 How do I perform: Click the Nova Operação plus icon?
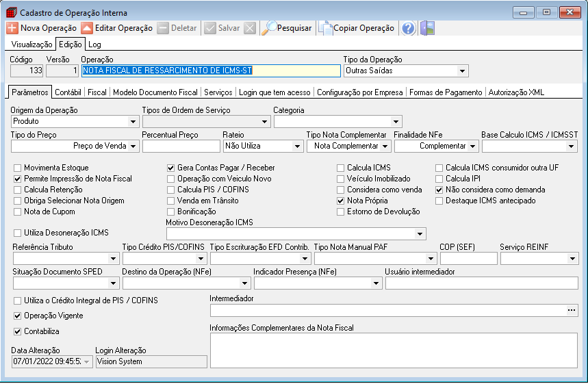(x=12, y=28)
